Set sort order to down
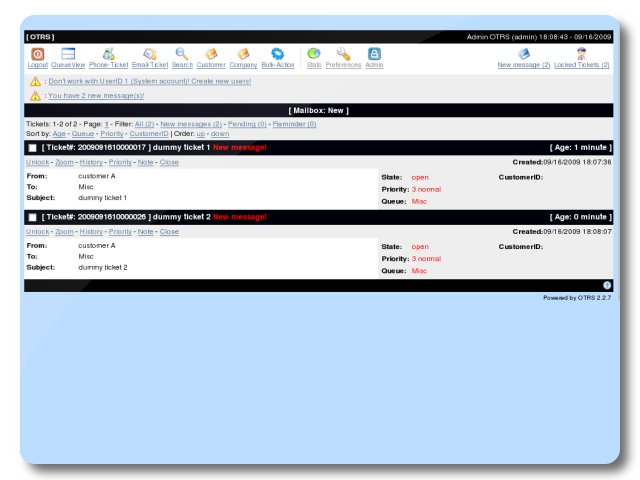Screen dimensions: 640x480 220,133
